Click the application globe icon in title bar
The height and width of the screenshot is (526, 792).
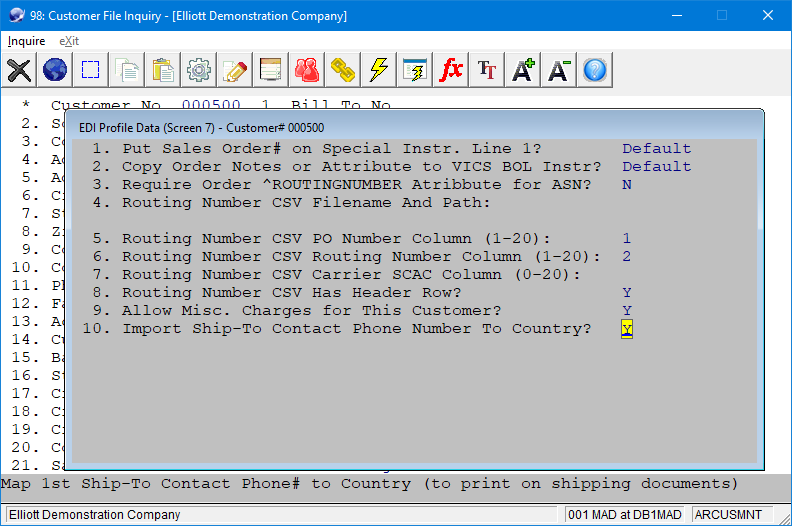click(x=17, y=15)
